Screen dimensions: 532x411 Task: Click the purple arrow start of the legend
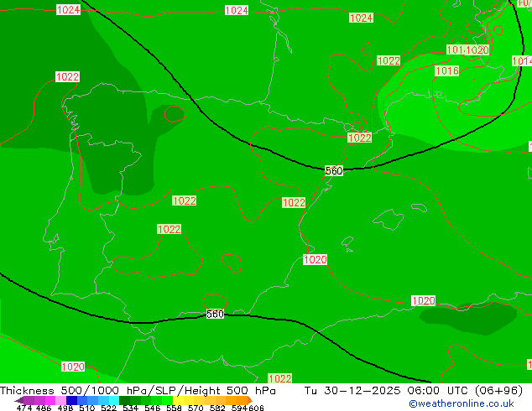[x=19, y=400]
